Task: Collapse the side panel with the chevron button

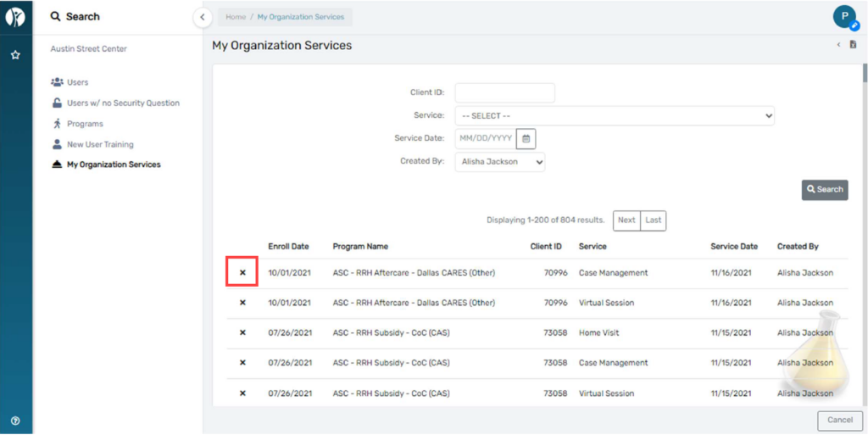Action: click(x=202, y=17)
